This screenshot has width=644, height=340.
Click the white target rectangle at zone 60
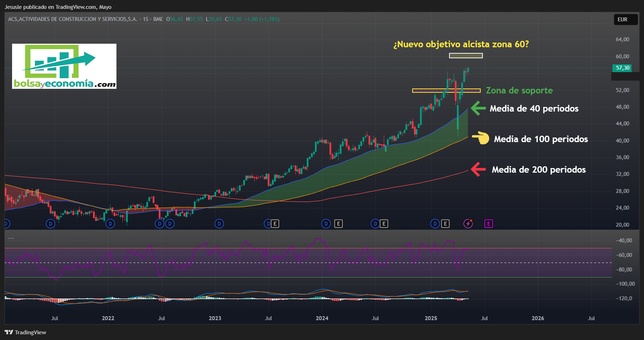click(466, 55)
